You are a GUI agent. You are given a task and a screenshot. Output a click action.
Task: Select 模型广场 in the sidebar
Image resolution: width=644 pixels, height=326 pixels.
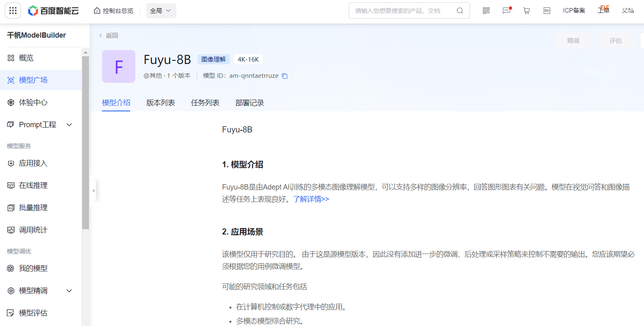[x=41, y=80]
